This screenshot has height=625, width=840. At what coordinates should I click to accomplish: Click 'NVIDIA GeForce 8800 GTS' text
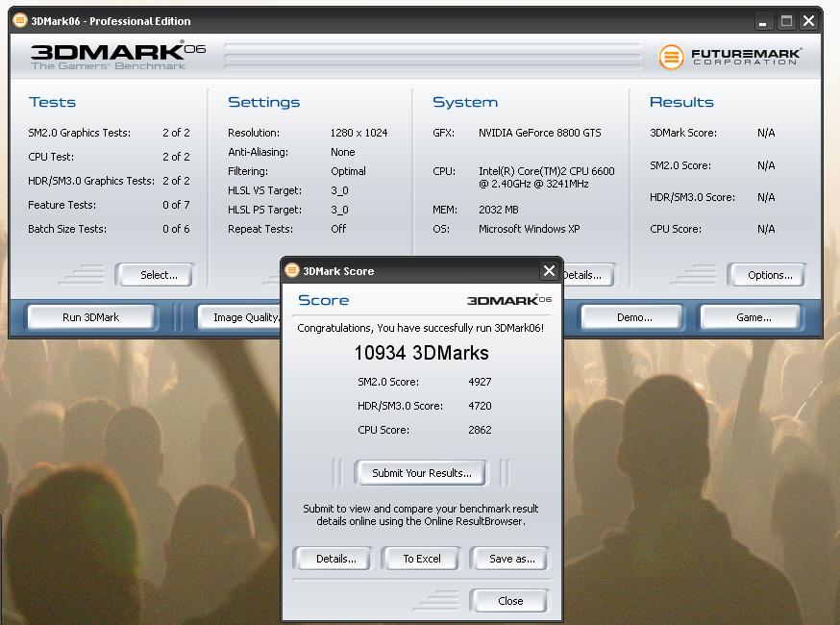pyautogui.click(x=539, y=133)
